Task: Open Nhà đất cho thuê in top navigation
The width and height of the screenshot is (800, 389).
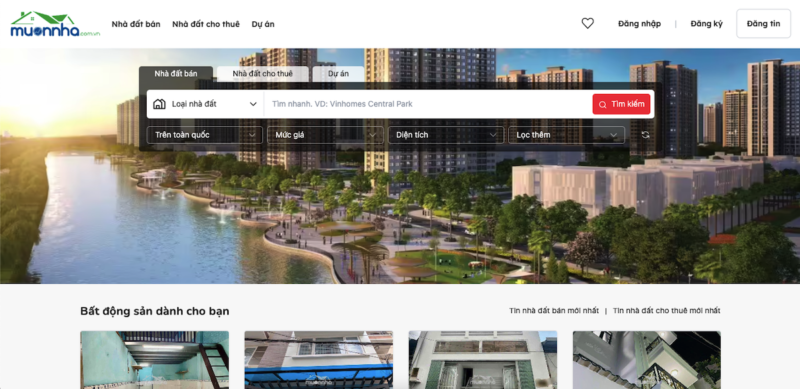Action: point(206,24)
